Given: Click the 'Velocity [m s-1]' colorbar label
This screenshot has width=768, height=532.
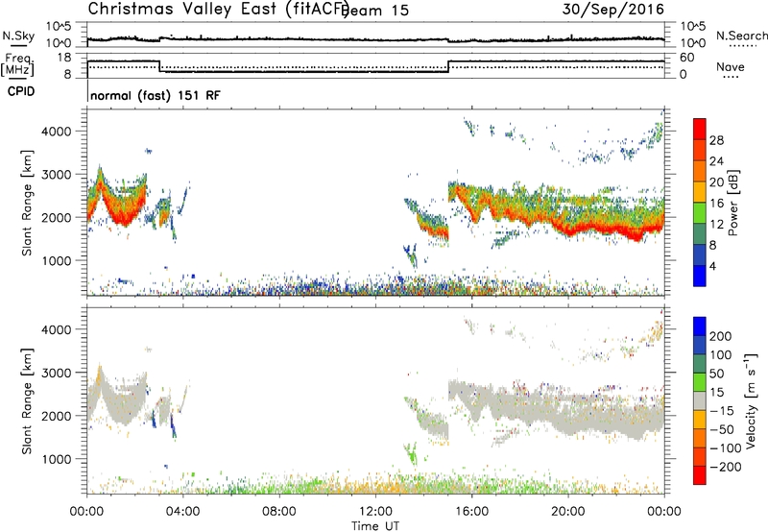Looking at the screenshot, I should 750,400.
